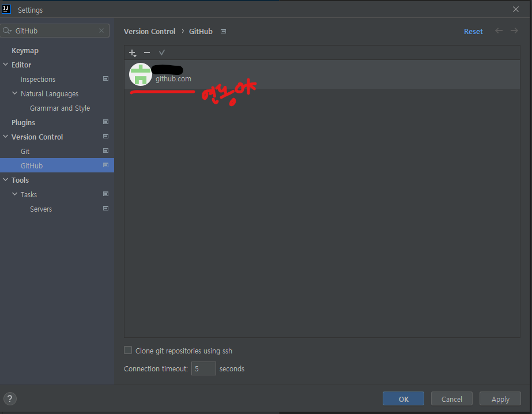Select Inspections in the settings tree
This screenshot has height=414, width=532.
(38, 80)
